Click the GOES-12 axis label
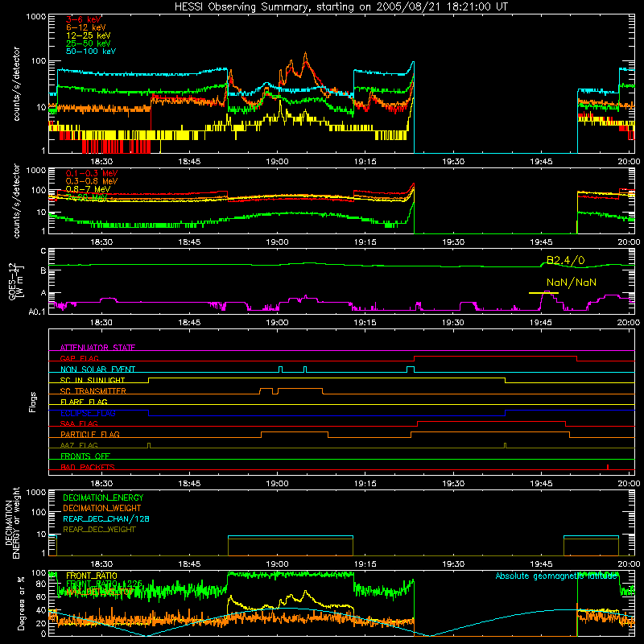The image size is (644, 644). pos(16,281)
